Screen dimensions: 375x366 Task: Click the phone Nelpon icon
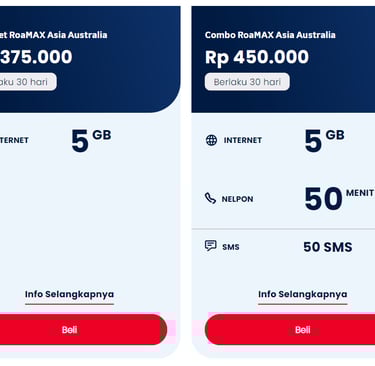coord(210,198)
